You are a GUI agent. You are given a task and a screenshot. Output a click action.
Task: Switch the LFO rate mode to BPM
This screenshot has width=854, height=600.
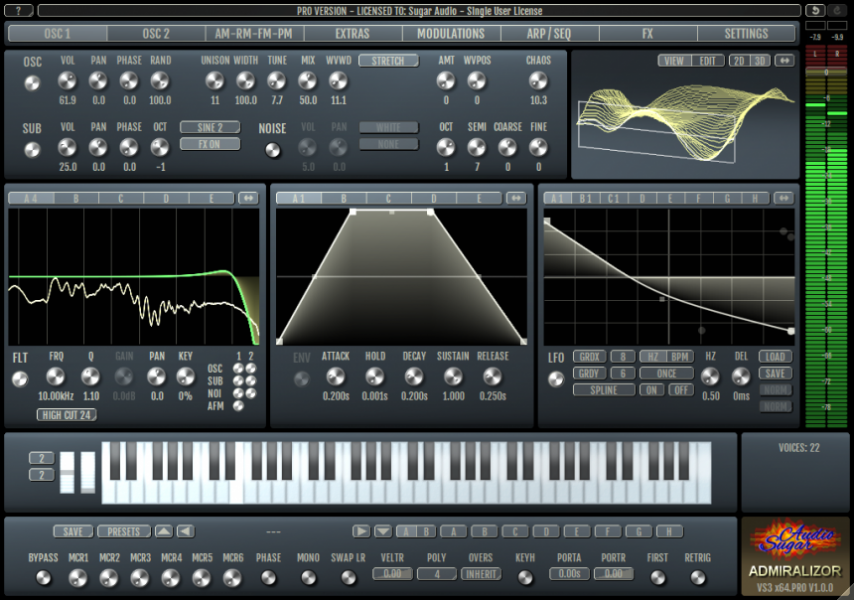(x=678, y=357)
